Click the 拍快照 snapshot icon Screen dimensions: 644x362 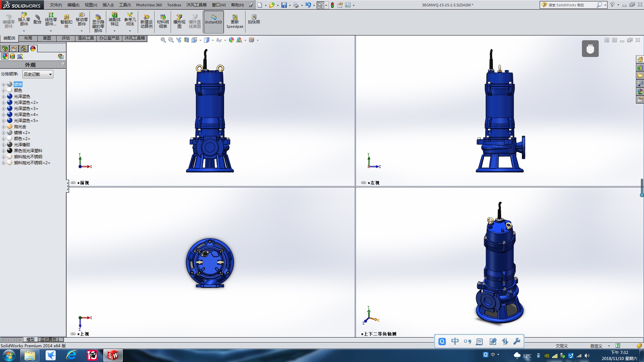(254, 19)
